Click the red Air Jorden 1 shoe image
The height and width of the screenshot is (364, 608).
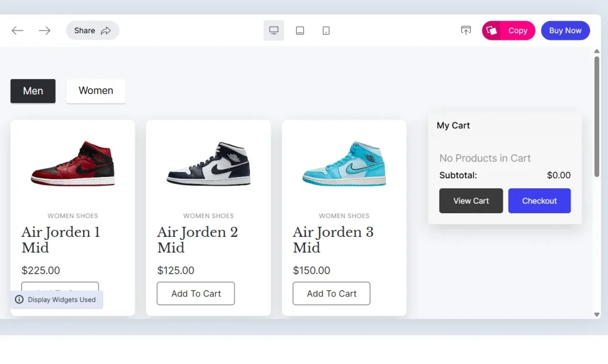coord(73,163)
